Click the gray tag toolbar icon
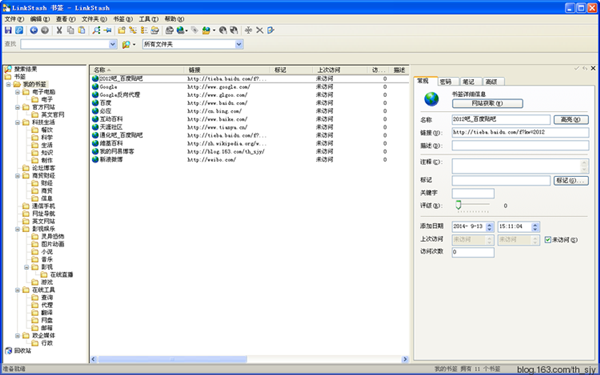This screenshot has width=600, height=375. pyautogui.click(x=195, y=30)
